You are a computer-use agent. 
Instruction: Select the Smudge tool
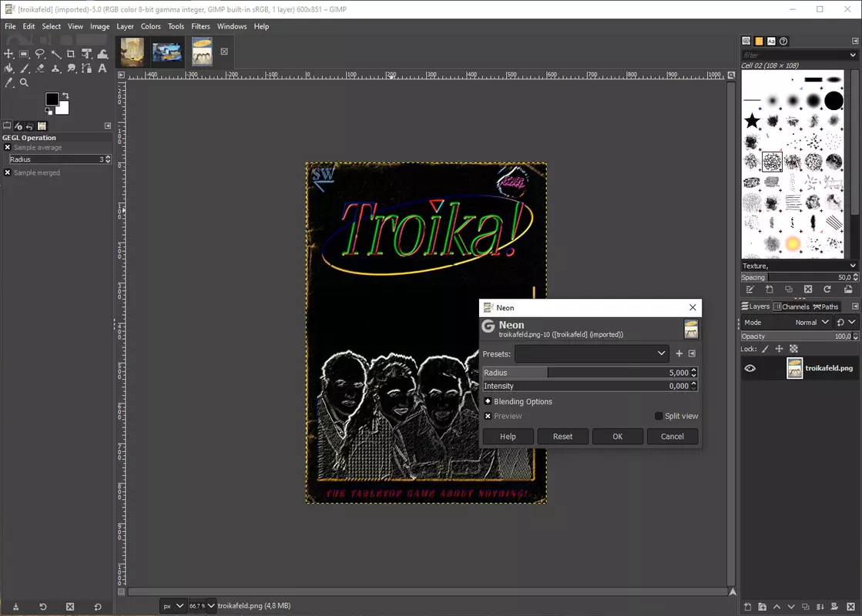point(71,68)
